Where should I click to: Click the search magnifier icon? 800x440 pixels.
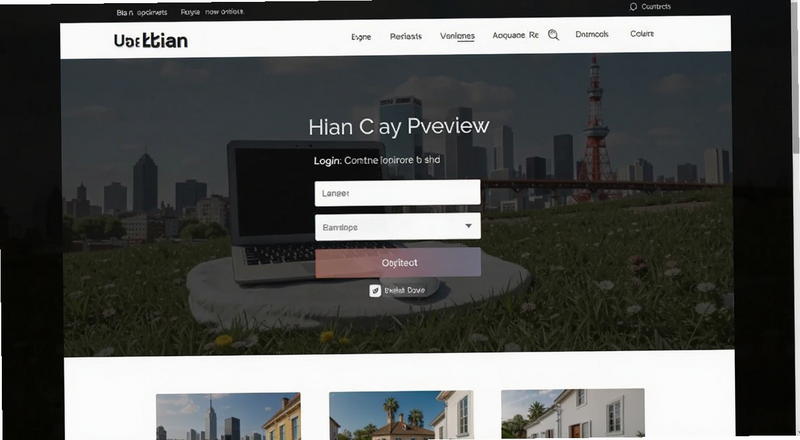(x=553, y=35)
